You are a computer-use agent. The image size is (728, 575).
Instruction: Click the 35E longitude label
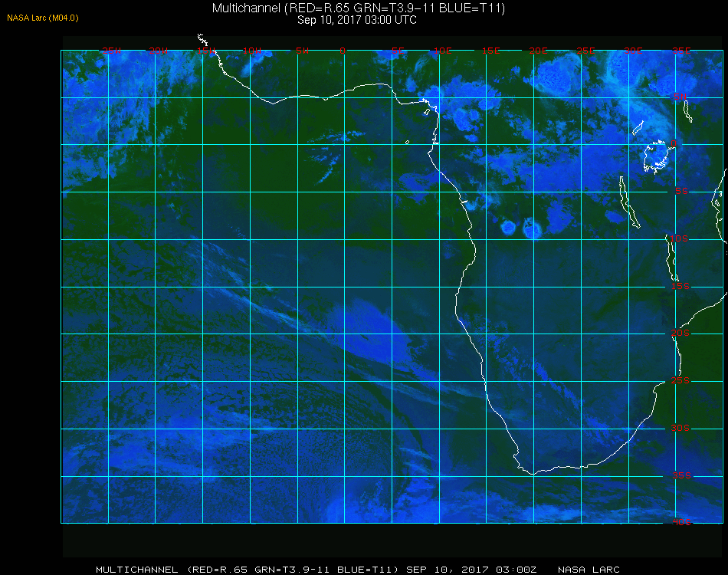coord(681,51)
